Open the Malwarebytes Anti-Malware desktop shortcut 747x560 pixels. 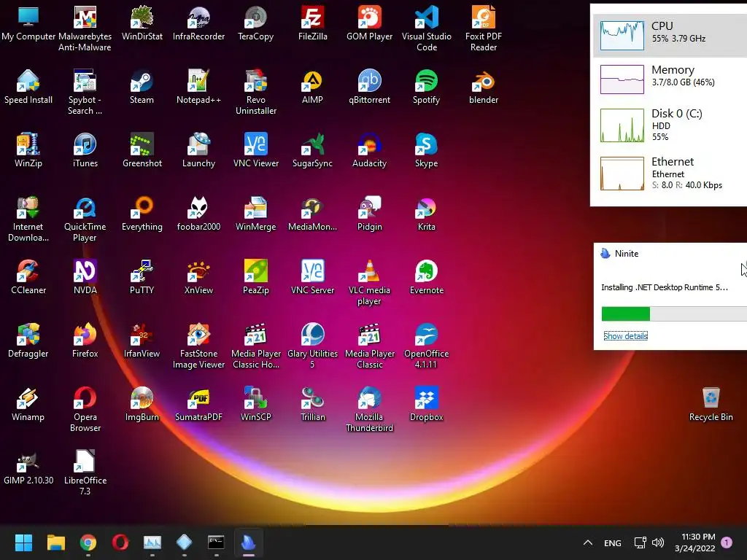click(85, 28)
